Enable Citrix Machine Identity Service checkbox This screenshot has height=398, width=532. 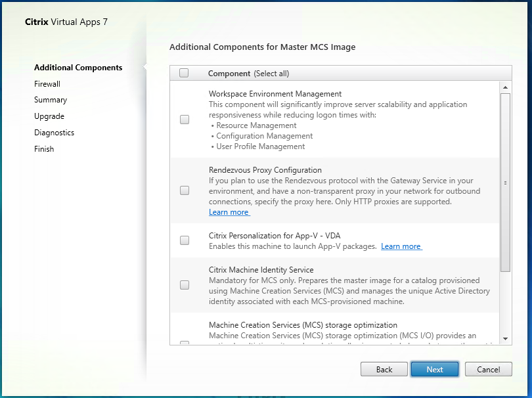pyautogui.click(x=185, y=284)
